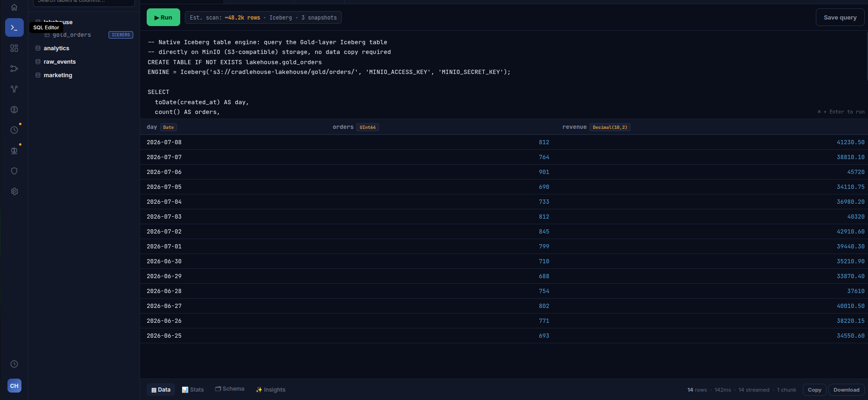The image size is (868, 400).
Task: Open the branching graph icon in sidebar
Action: [x=14, y=89]
